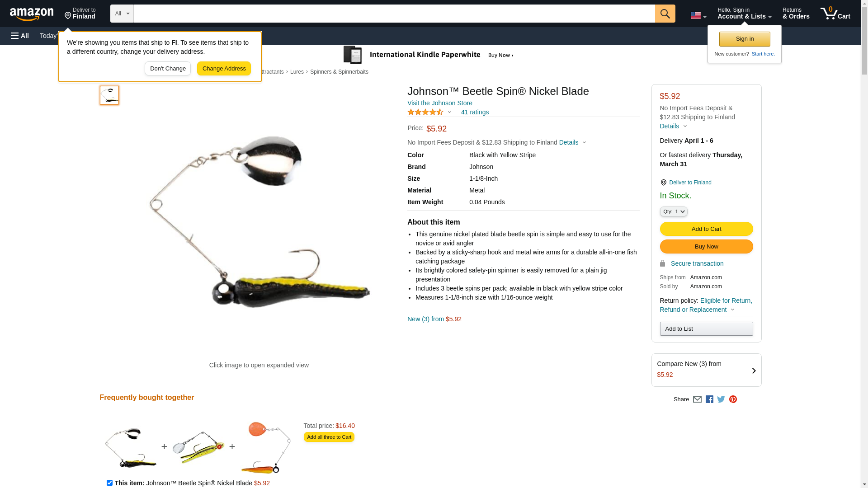Screen dimensions: 868x488
Task: Open Returns & Orders
Action: click(796, 14)
